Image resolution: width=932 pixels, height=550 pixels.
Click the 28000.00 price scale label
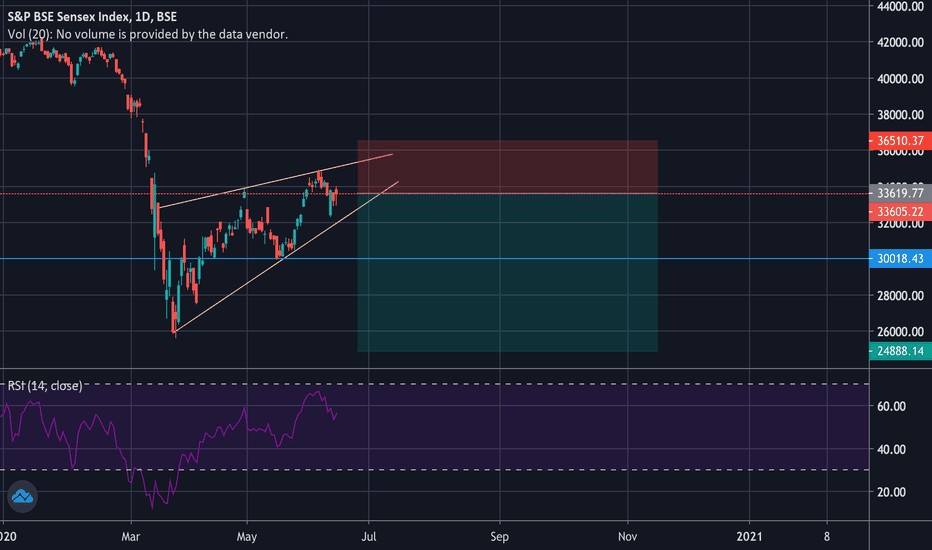coord(900,296)
